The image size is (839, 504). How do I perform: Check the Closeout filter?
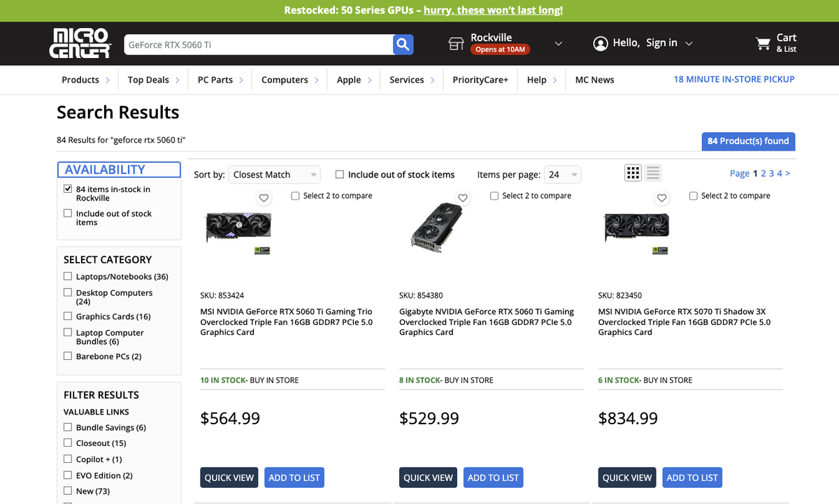[x=68, y=443]
